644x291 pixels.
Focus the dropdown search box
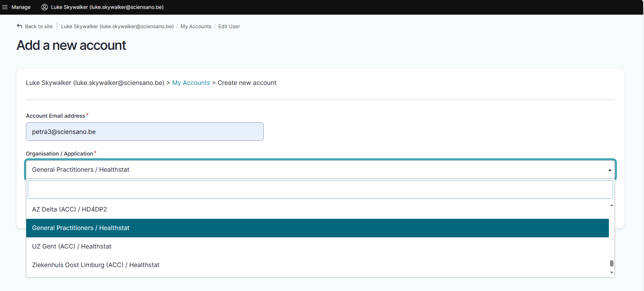(320, 189)
